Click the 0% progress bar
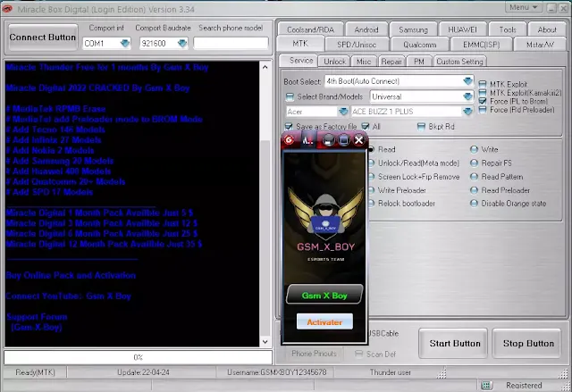The width and height of the screenshot is (572, 392). click(x=138, y=357)
